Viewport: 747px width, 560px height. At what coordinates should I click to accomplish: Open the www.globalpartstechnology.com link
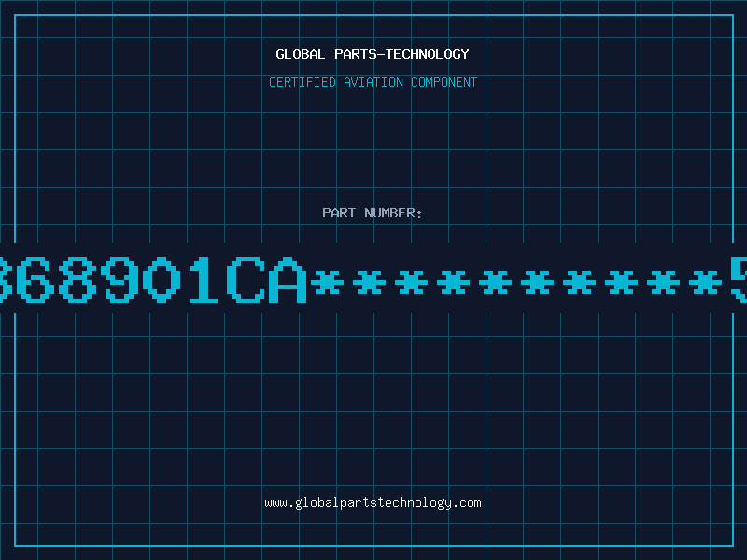tap(373, 503)
